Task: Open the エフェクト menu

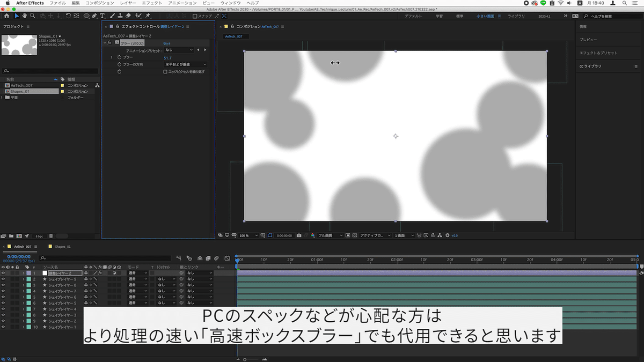Action: pyautogui.click(x=152, y=3)
